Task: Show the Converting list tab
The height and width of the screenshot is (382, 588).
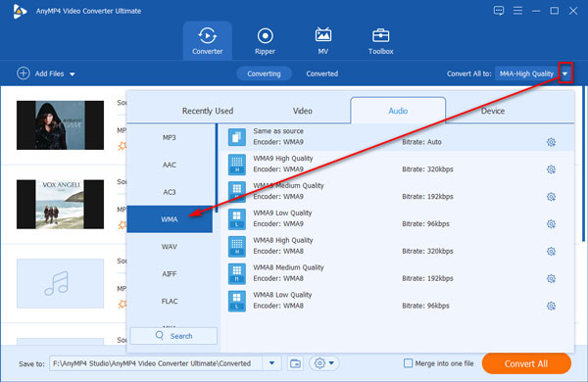Action: click(x=264, y=73)
